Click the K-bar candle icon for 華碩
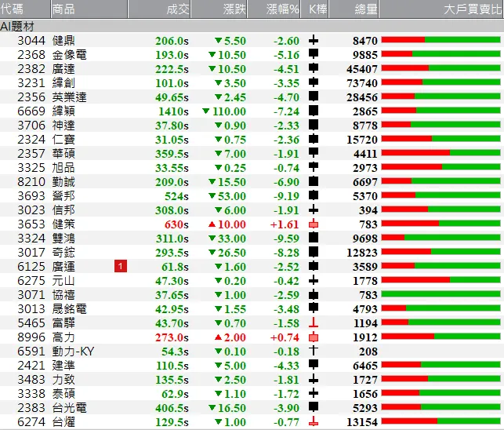Image resolution: width=504 pixels, height=430 pixels. [x=314, y=153]
